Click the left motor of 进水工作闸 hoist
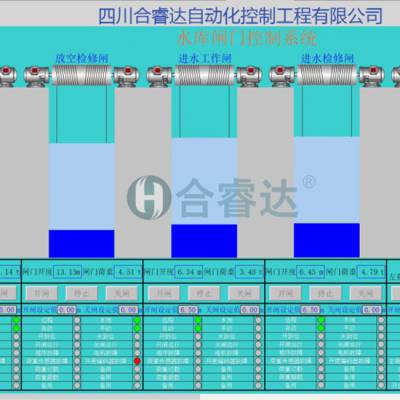 point(160,76)
